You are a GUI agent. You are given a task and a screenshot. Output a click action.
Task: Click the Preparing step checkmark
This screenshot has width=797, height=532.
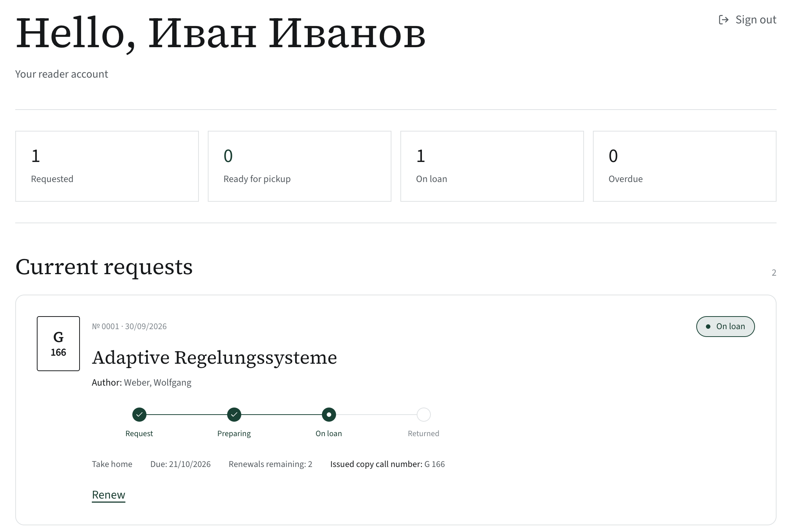[x=234, y=415]
